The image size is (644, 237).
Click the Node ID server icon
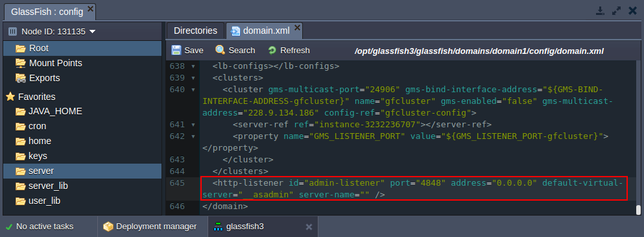(13, 31)
